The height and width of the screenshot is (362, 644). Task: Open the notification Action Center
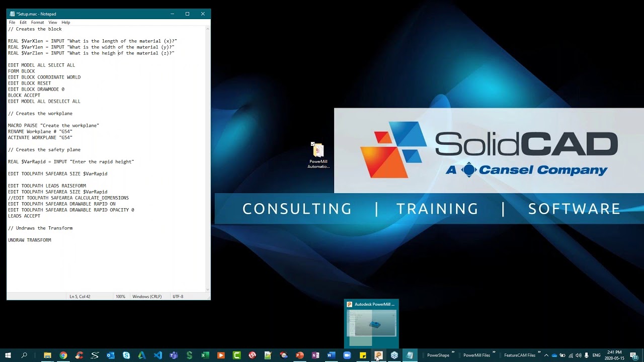pos(634,355)
